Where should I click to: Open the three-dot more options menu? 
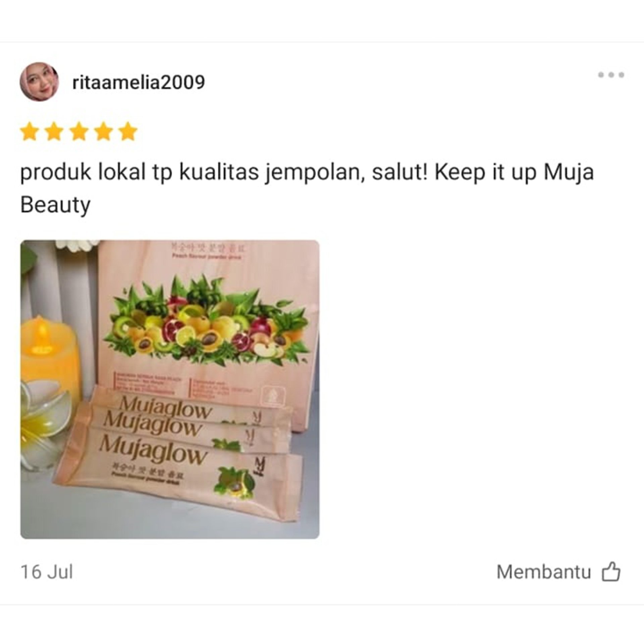coord(611,75)
